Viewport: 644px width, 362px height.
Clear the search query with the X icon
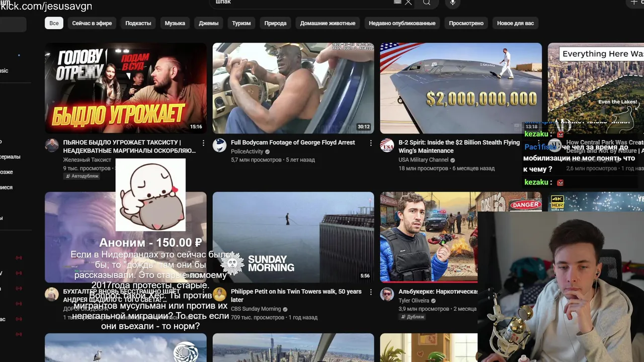tap(409, 3)
